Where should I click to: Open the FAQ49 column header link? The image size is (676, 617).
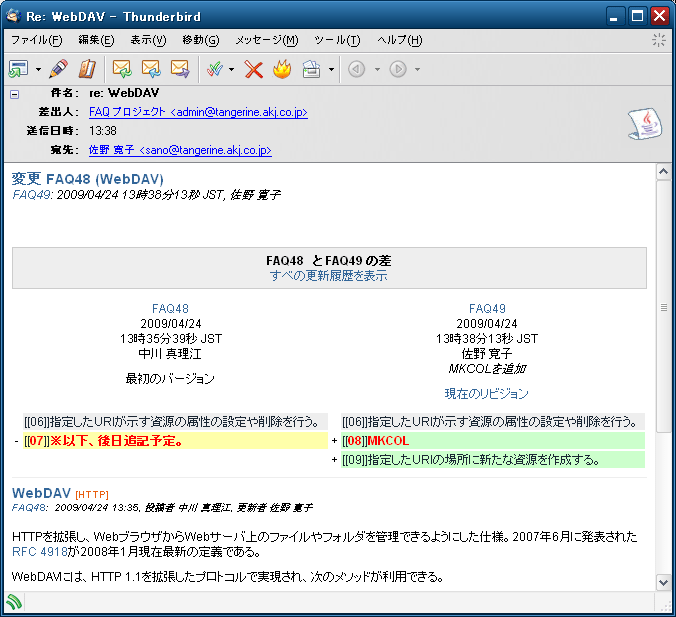[487, 309]
